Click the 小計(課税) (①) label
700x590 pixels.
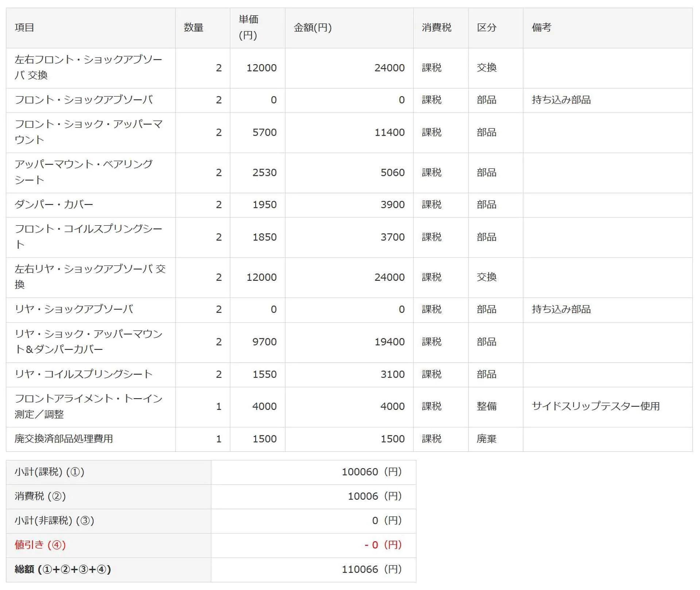[50, 472]
